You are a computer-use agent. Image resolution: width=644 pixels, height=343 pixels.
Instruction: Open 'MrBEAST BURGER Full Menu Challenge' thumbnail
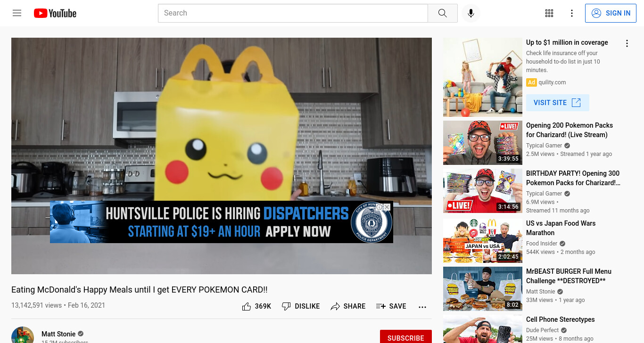point(483,289)
